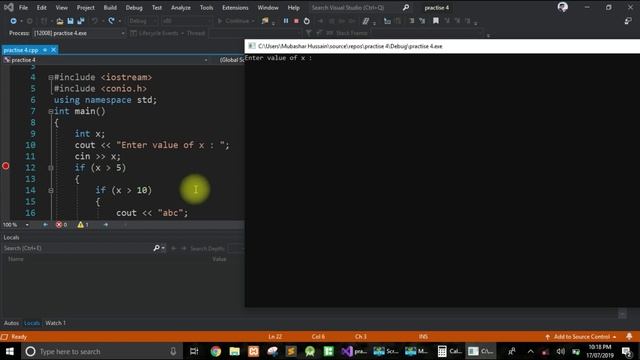Open the Debug menu
640x360 pixels.
coord(134,8)
